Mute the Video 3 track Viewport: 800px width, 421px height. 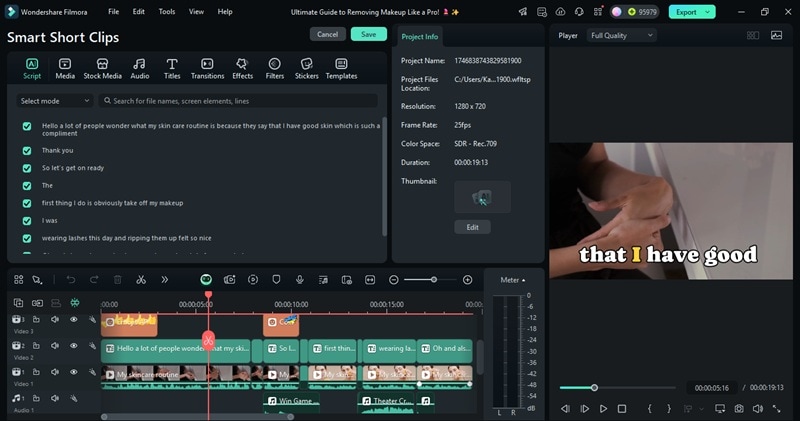(55, 319)
